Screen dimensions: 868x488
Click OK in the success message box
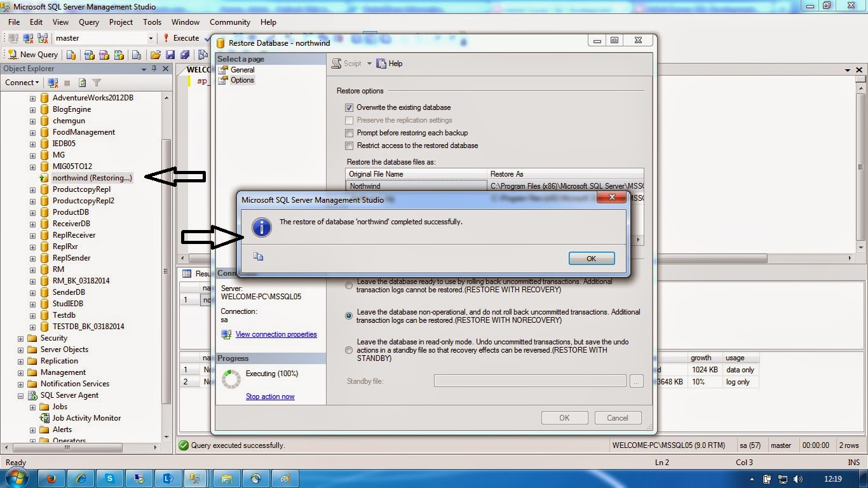coord(592,259)
